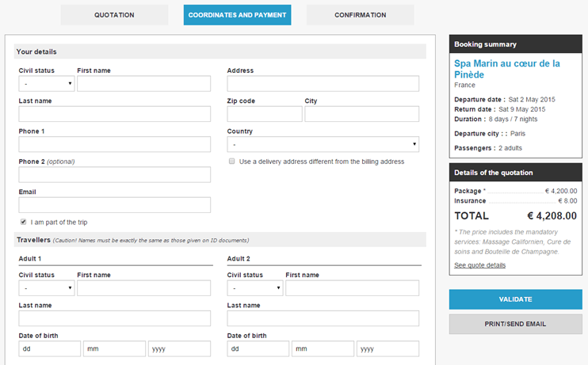Click the Email input field
The height and width of the screenshot is (365, 588).
click(x=115, y=205)
